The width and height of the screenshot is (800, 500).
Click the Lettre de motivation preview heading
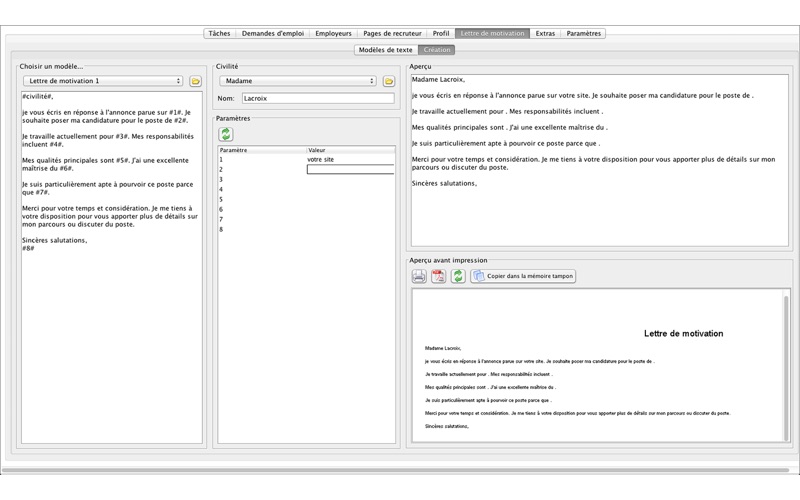(x=684, y=334)
